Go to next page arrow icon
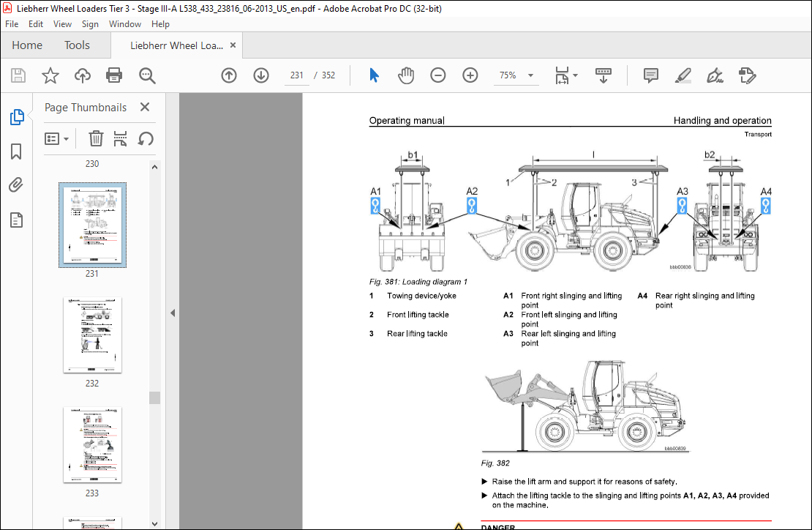Viewport: 812px width, 530px height. point(261,75)
